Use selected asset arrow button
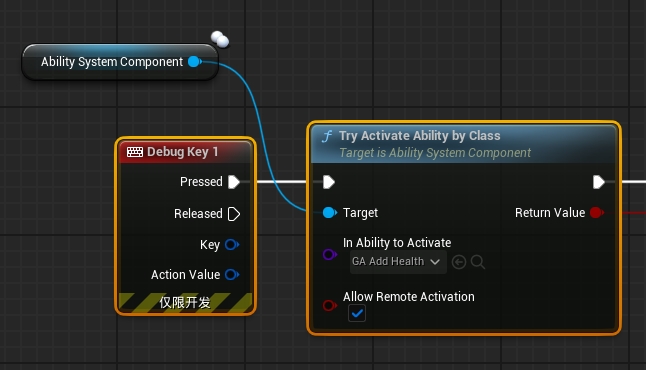646x370 pixels. click(x=459, y=262)
